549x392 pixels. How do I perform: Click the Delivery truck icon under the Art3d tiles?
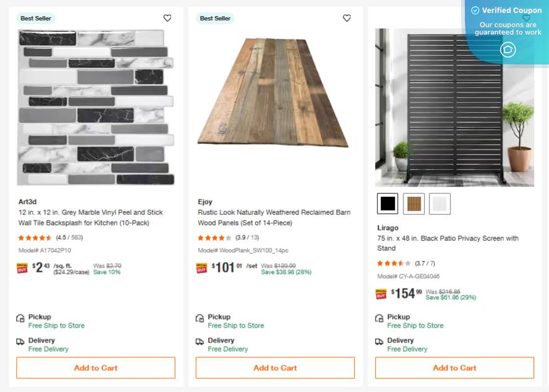pyautogui.click(x=22, y=341)
